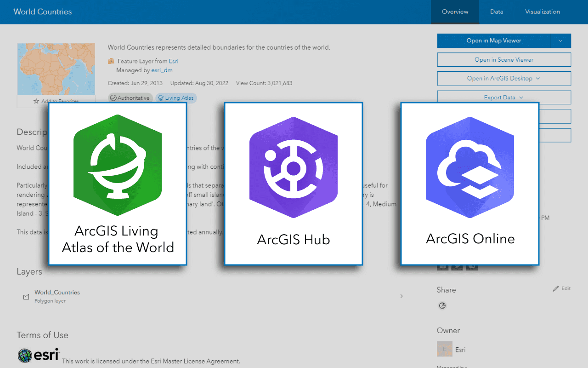Click the Open in Scene Viewer button

pos(504,59)
